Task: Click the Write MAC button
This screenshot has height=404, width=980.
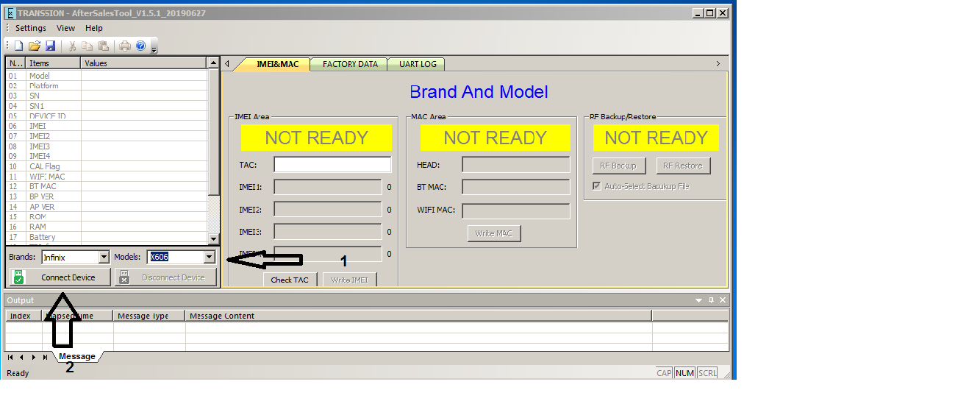Action: (x=494, y=233)
